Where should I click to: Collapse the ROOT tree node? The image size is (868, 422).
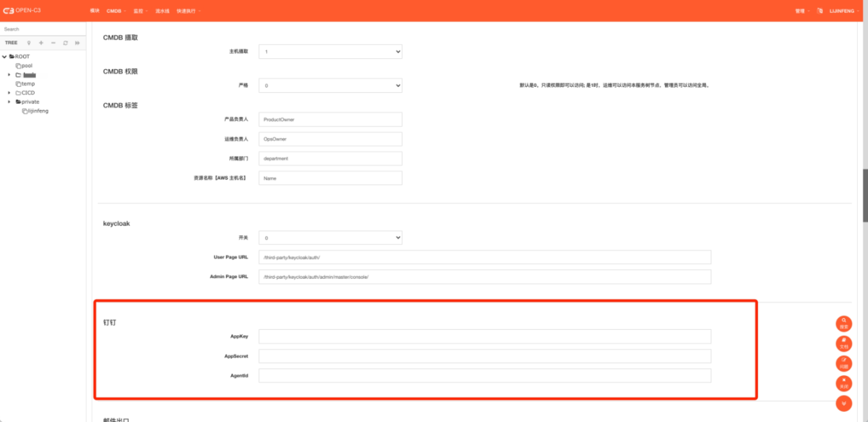pos(4,57)
